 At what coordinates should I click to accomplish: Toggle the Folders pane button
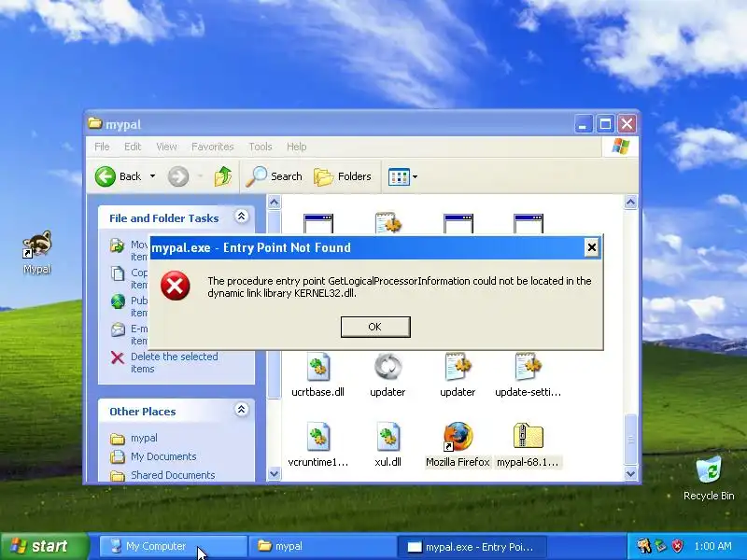[343, 176]
